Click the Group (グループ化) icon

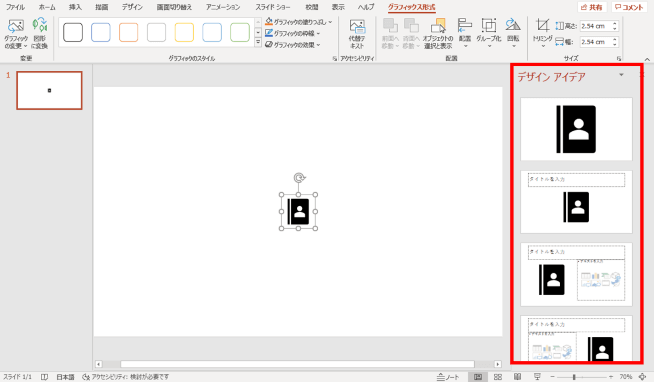tap(489, 32)
